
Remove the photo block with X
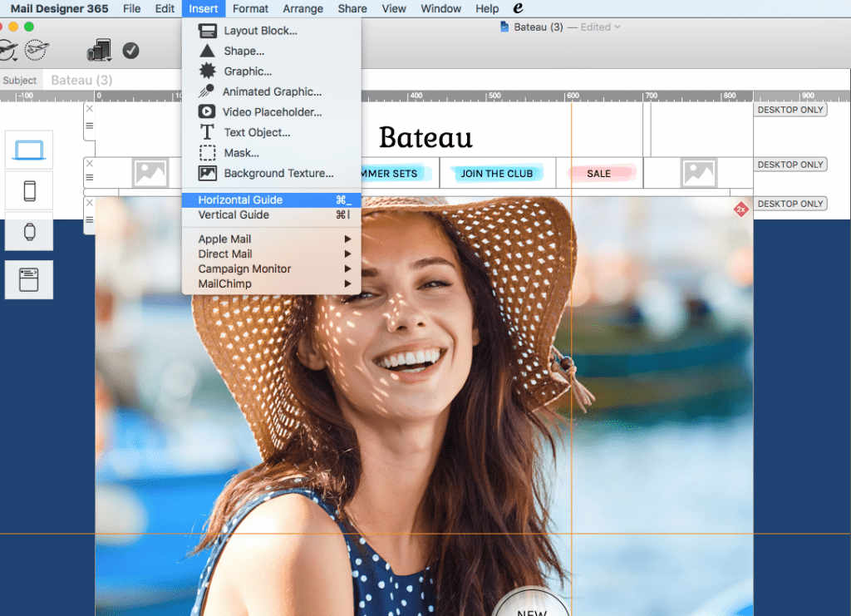click(x=90, y=203)
